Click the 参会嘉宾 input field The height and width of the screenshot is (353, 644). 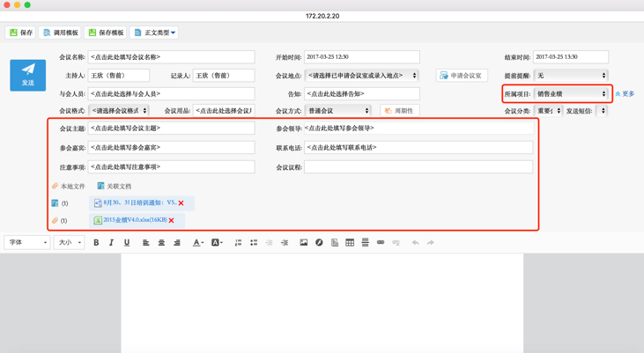point(171,147)
